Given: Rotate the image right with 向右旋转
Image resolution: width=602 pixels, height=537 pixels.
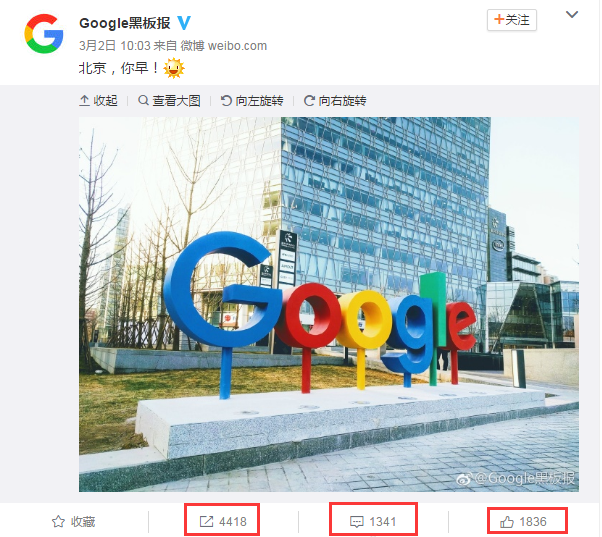Looking at the screenshot, I should coord(335,101).
